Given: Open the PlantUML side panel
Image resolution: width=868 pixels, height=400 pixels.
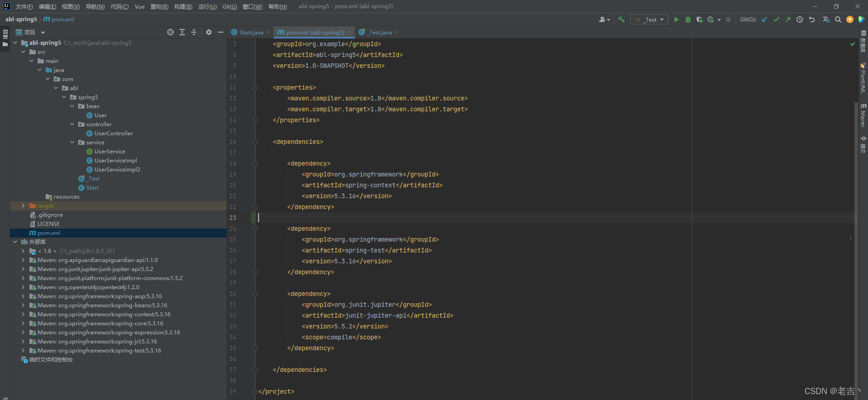Looking at the screenshot, I should (863, 78).
